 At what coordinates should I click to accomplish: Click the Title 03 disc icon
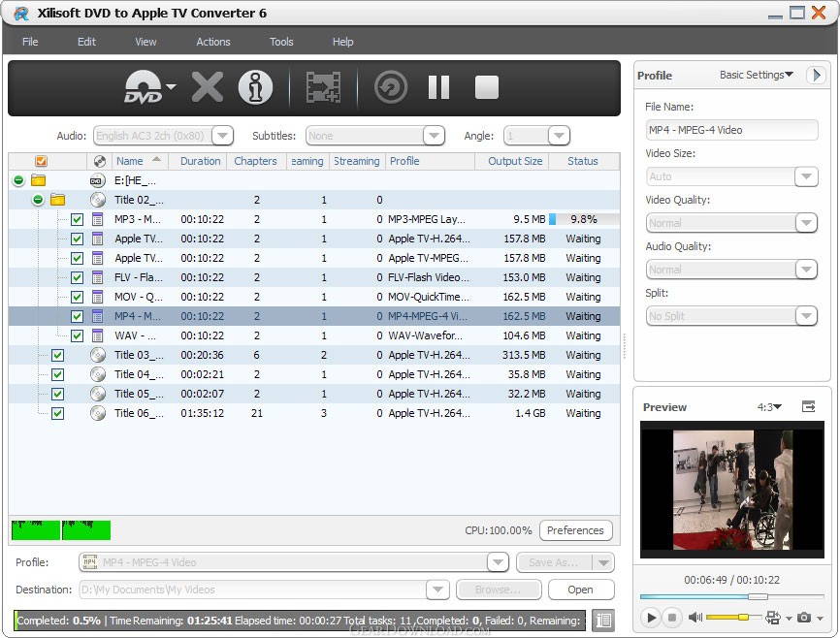click(98, 355)
